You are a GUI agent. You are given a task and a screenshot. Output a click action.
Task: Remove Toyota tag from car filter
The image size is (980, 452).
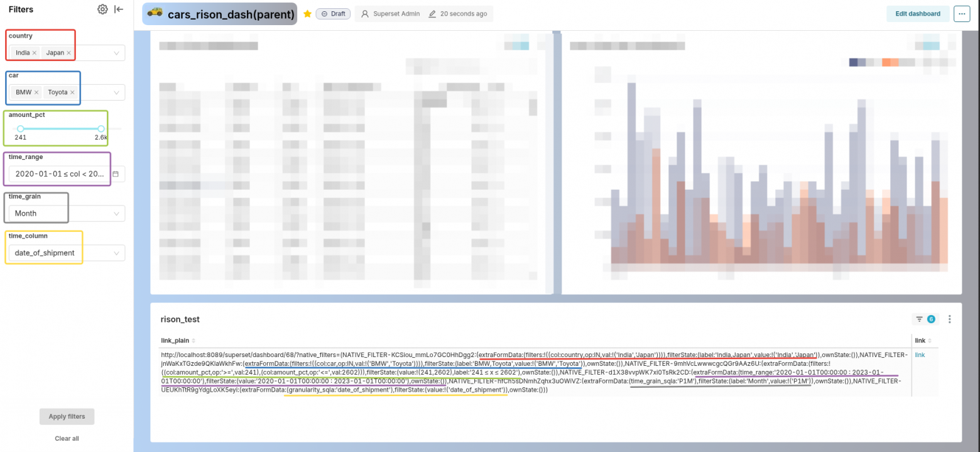72,92
